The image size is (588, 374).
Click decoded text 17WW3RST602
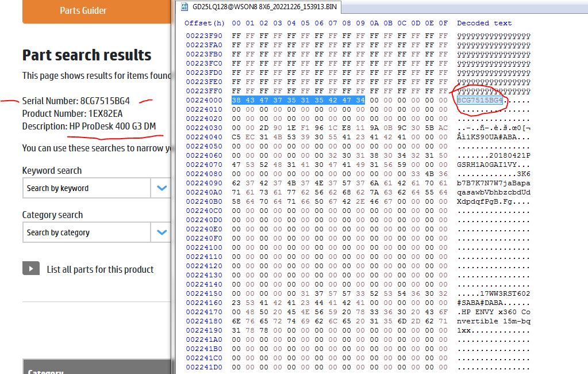505,293
